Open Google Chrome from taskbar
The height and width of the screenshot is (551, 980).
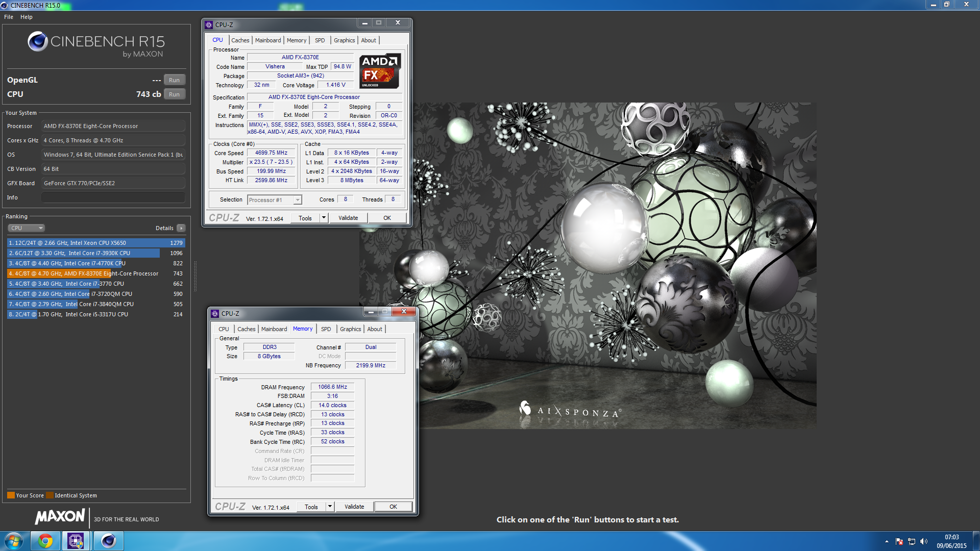pyautogui.click(x=45, y=541)
